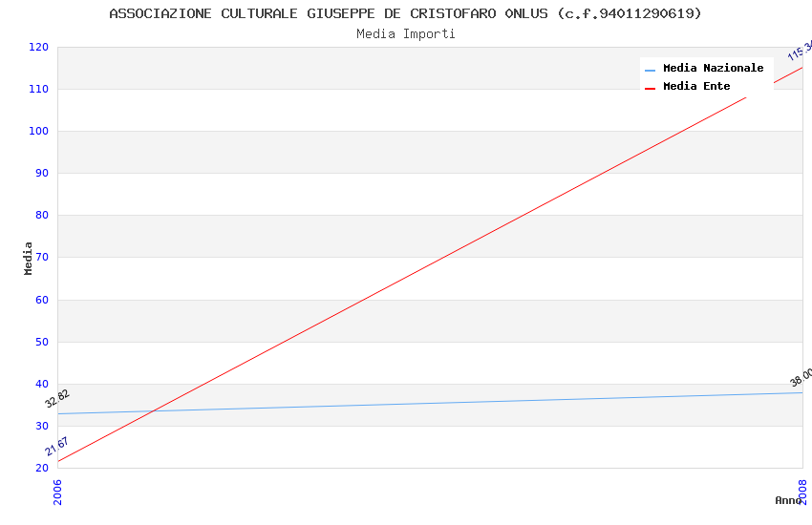Click the blue Media Nazionale legend swatch
812x525 pixels.
650,70
